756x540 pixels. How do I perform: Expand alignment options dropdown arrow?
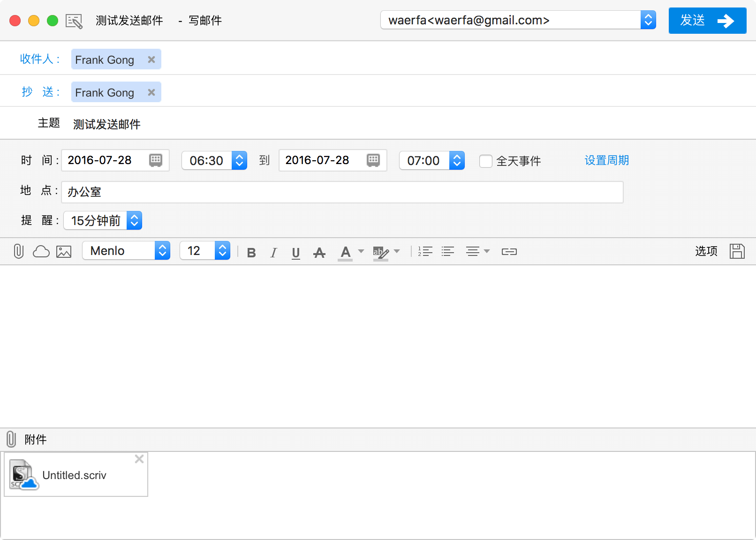click(x=487, y=251)
